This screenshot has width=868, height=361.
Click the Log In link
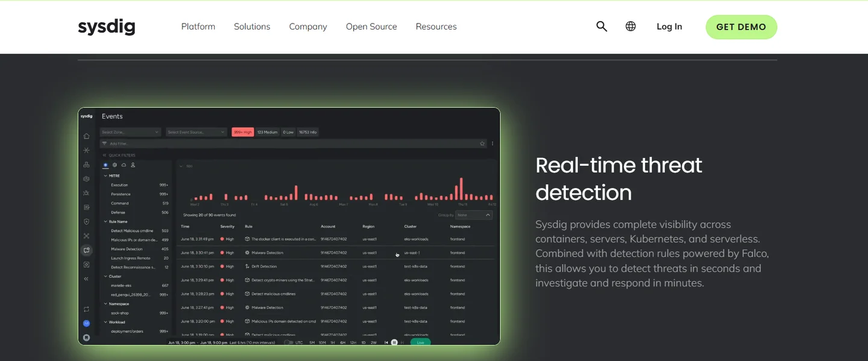coord(669,27)
